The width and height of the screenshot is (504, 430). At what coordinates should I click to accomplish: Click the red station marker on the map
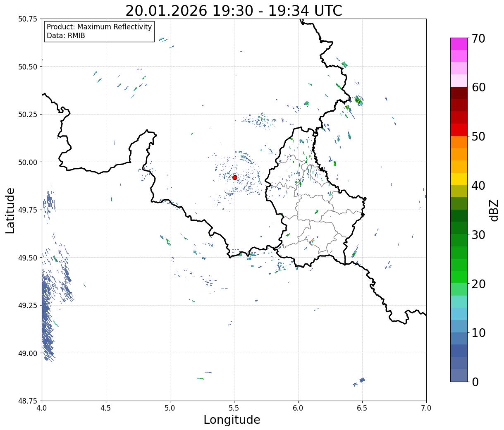pos(234,177)
